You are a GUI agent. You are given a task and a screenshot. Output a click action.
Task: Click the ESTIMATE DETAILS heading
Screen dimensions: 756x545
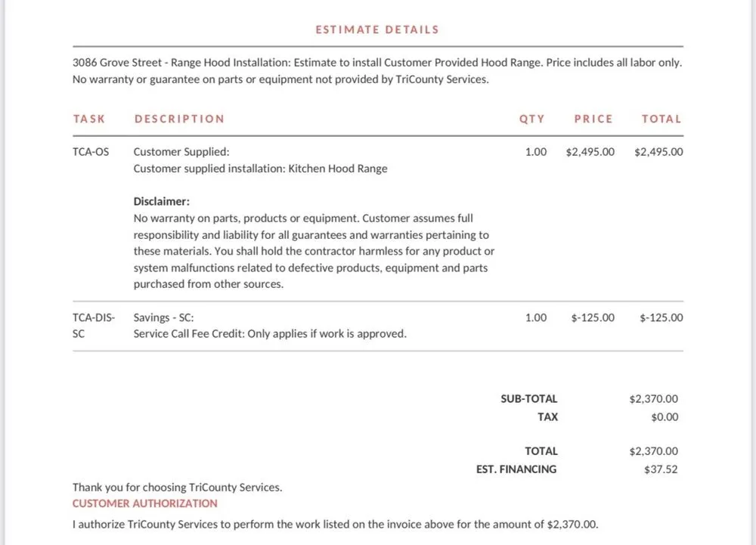point(377,29)
